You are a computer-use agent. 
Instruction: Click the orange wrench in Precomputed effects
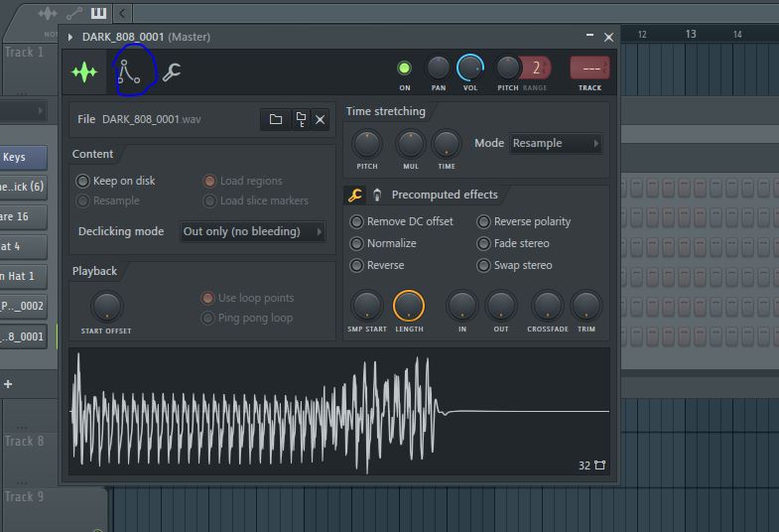(x=354, y=195)
